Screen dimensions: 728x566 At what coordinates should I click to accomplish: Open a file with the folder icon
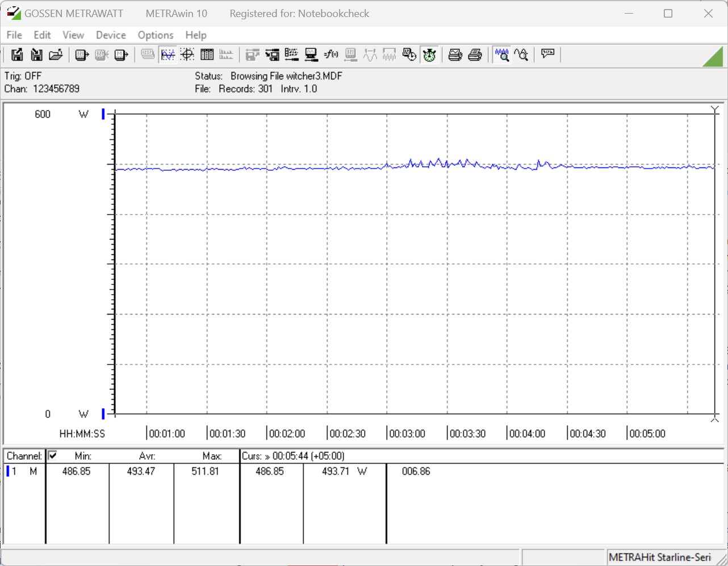pos(56,54)
